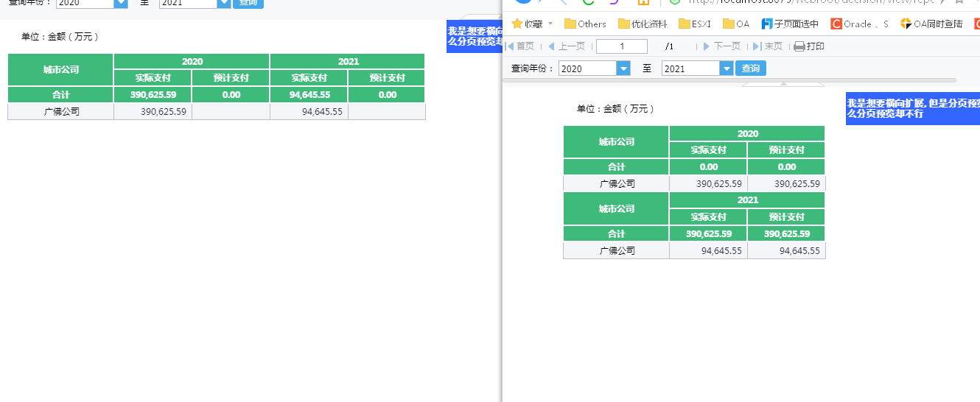Click the page number input field

[622, 46]
